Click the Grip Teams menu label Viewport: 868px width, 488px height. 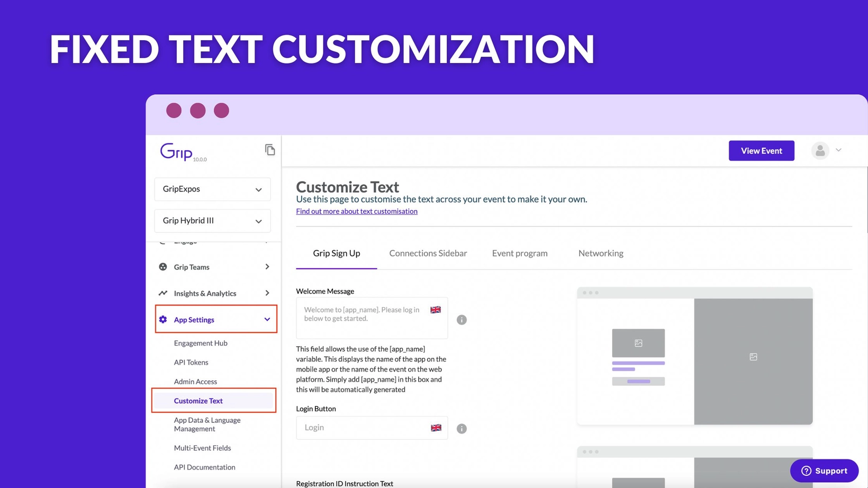pyautogui.click(x=192, y=267)
